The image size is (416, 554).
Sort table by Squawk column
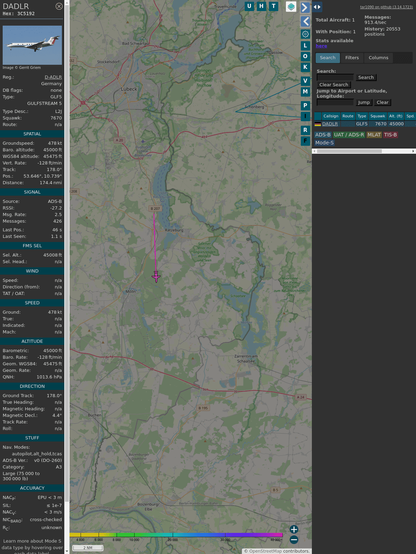tap(377, 116)
